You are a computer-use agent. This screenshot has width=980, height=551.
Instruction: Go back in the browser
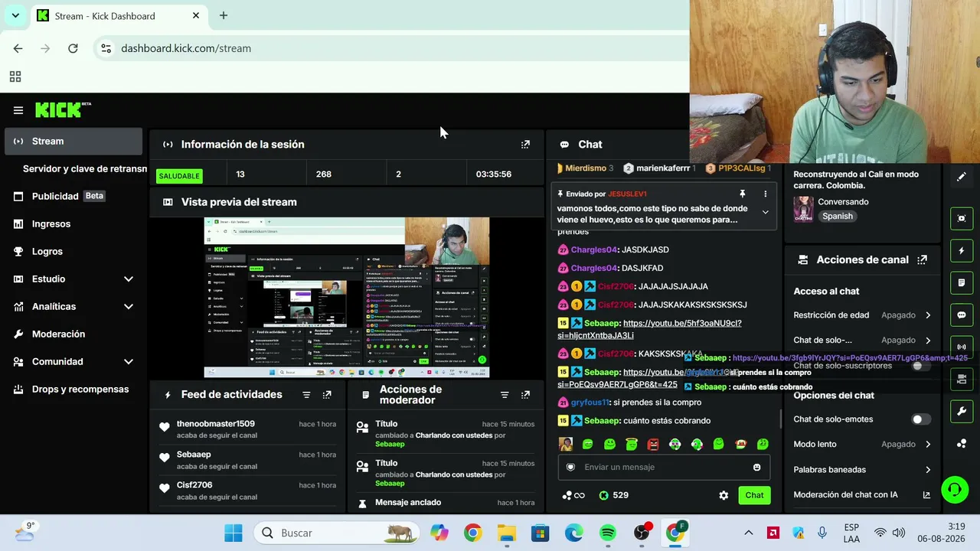[x=18, y=48]
